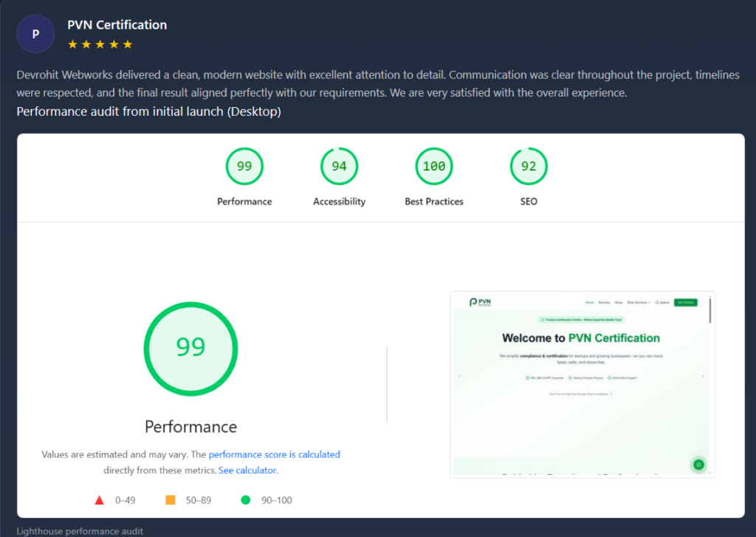This screenshot has width=756, height=537.
Task: Click the PVN logo in the website preview
Action: pos(480,302)
